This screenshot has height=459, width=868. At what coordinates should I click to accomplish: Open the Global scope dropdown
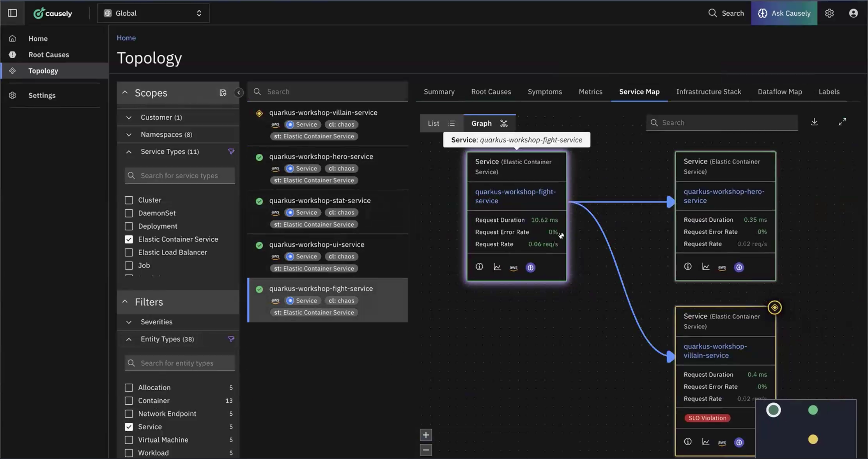[153, 13]
